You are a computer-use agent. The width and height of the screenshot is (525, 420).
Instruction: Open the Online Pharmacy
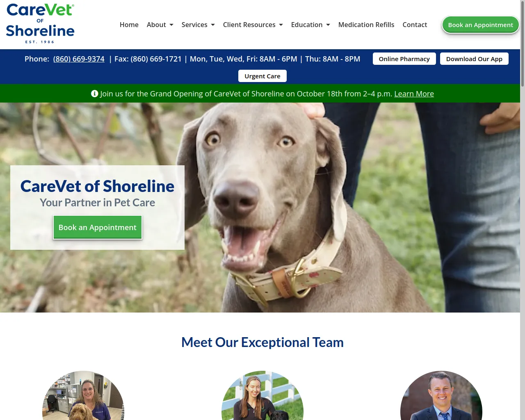click(x=404, y=59)
